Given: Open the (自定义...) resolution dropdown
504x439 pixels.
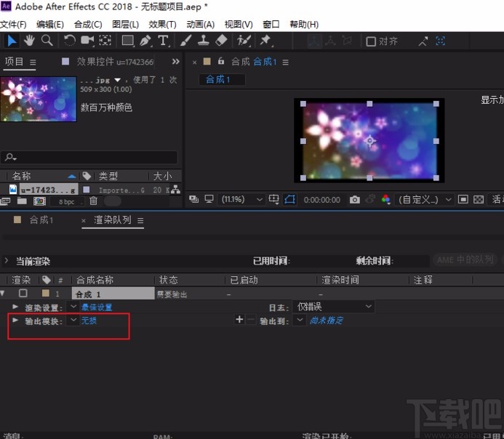Looking at the screenshot, I should (x=424, y=200).
